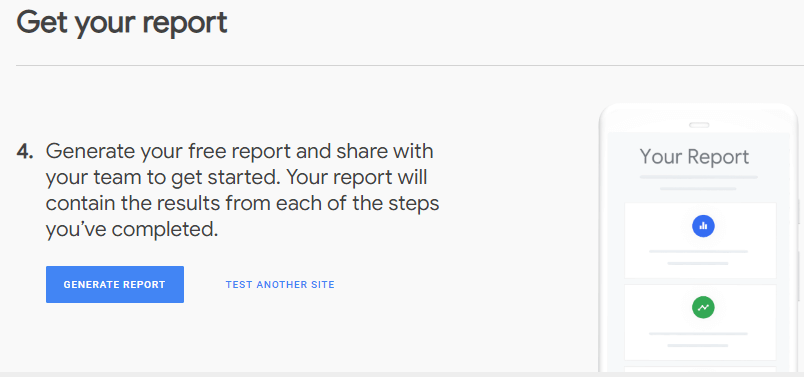Click short placeholder line below blue chart icon
Viewport: 804px width, 377px height.
click(698, 264)
